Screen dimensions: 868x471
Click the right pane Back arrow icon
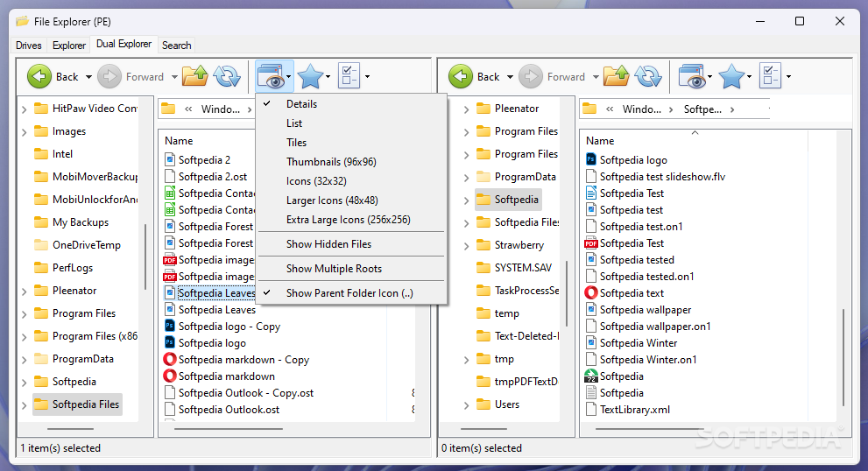pos(461,76)
